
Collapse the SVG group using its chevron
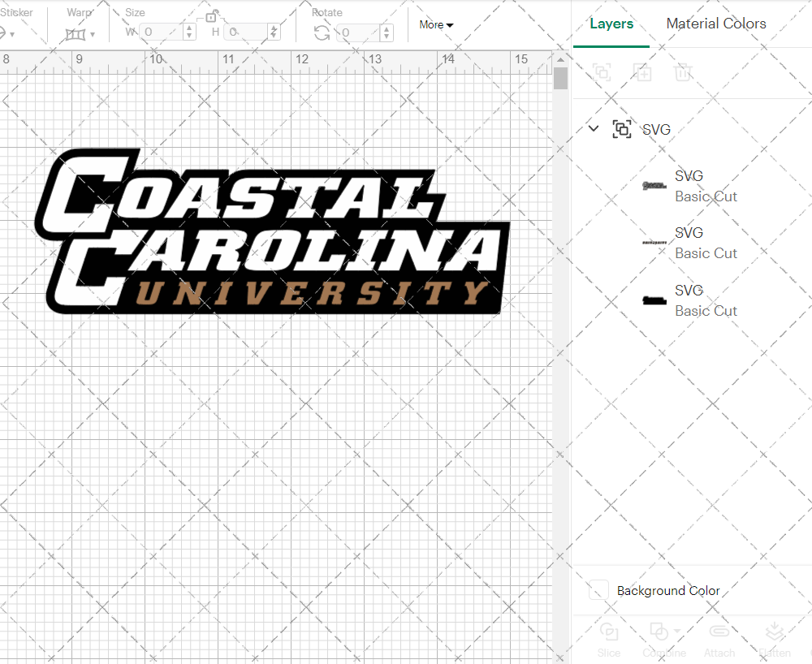point(593,128)
